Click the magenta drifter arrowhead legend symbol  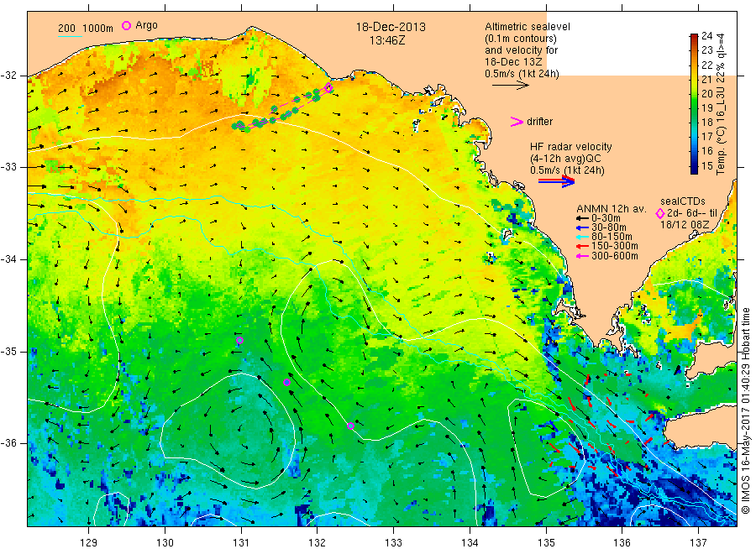(517, 122)
